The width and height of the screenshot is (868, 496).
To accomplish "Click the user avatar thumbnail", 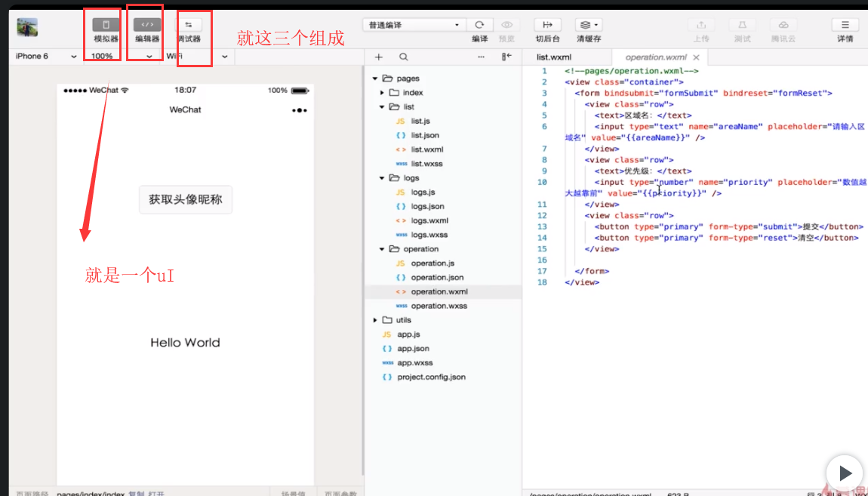I will click(27, 27).
